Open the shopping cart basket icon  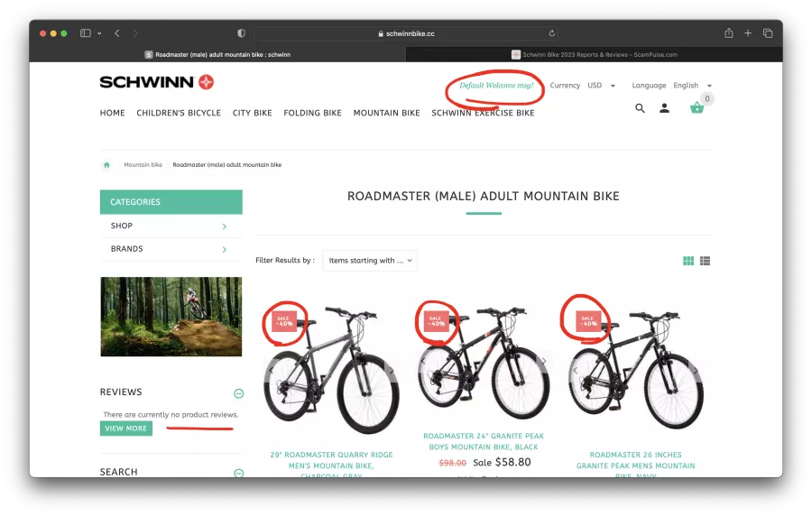click(697, 107)
